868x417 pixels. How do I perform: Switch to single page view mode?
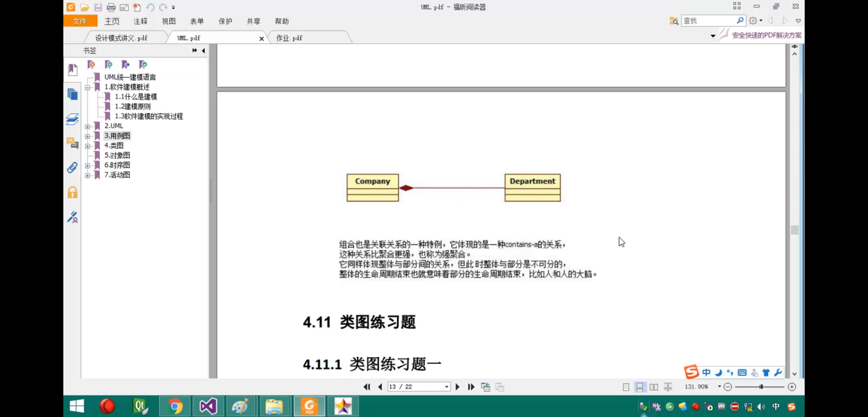[x=626, y=387]
